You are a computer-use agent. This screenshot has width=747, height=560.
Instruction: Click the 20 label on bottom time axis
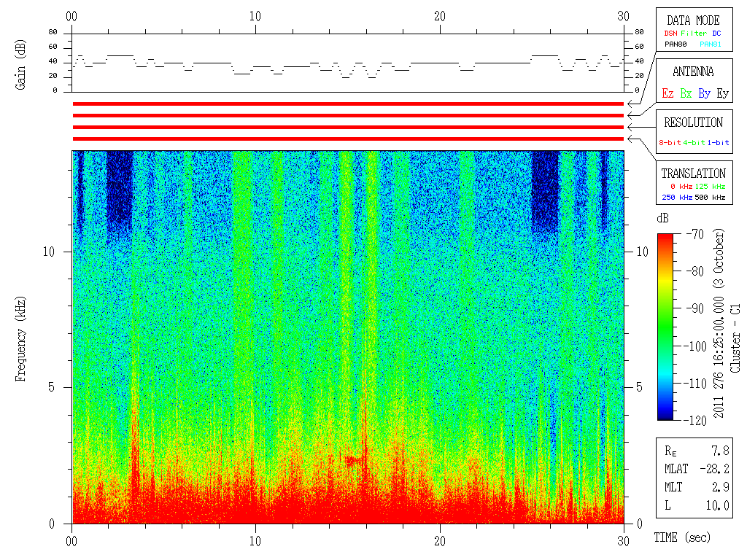(440, 541)
